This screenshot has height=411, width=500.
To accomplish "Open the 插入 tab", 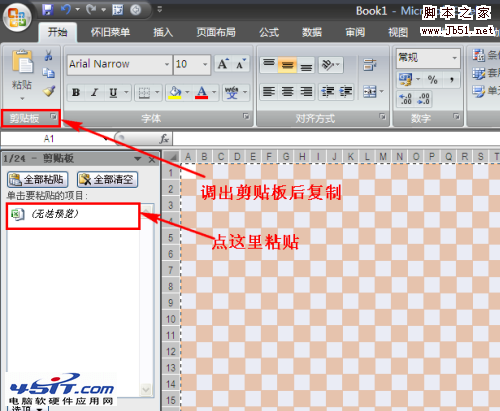I will [x=163, y=32].
